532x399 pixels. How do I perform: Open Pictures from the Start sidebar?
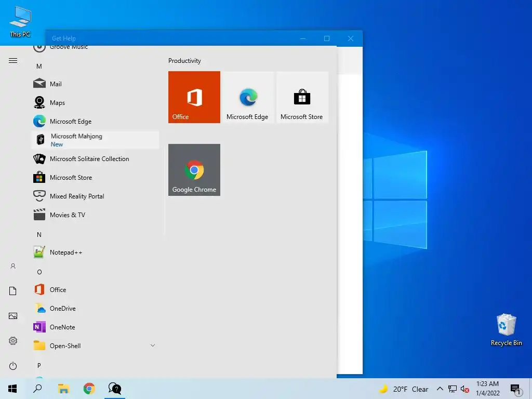[x=13, y=316]
